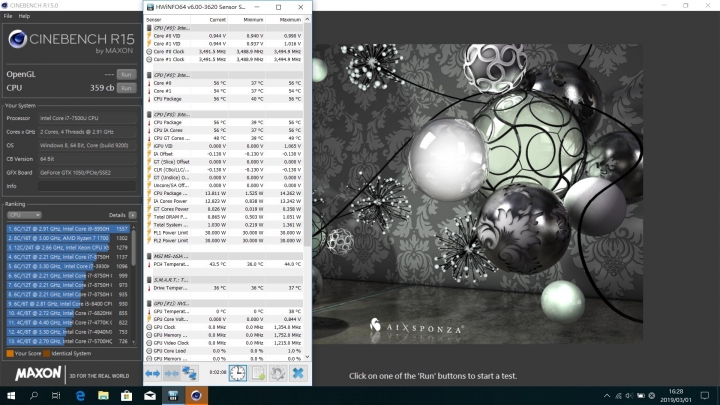Open the HWiNFO remote network monitoring icon
720x405 pixels.
[189, 373]
